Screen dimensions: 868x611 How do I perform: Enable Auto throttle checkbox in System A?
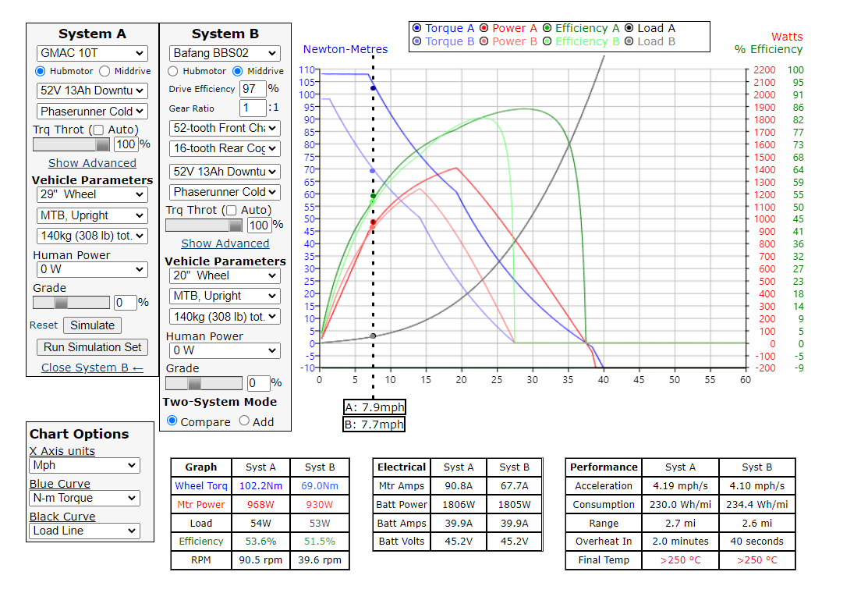[98, 130]
